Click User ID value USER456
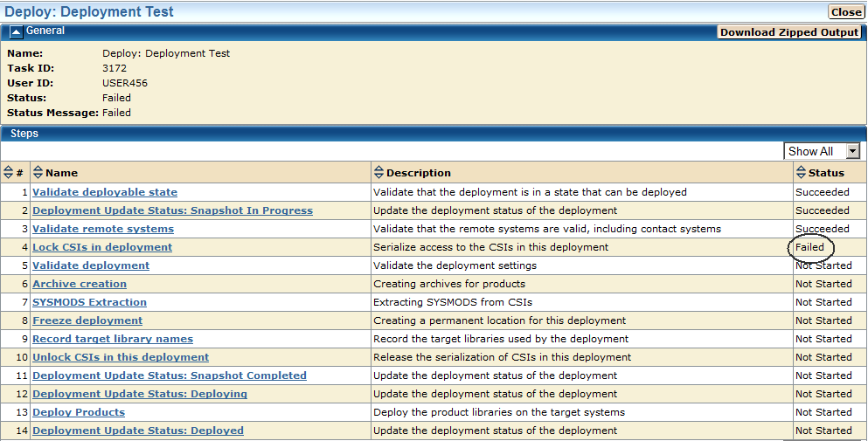The width and height of the screenshot is (868, 441). (x=125, y=83)
